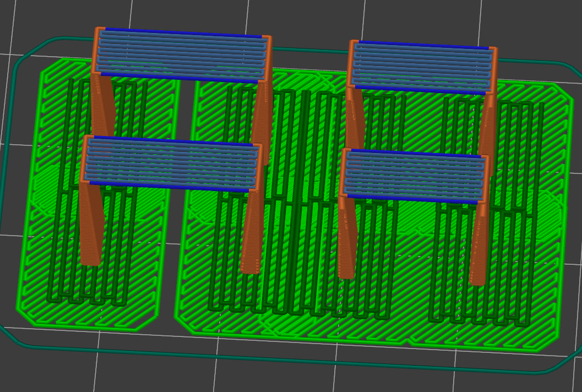Click the front-right model's orange right leg
This screenshot has height=392, width=582.
point(480,244)
